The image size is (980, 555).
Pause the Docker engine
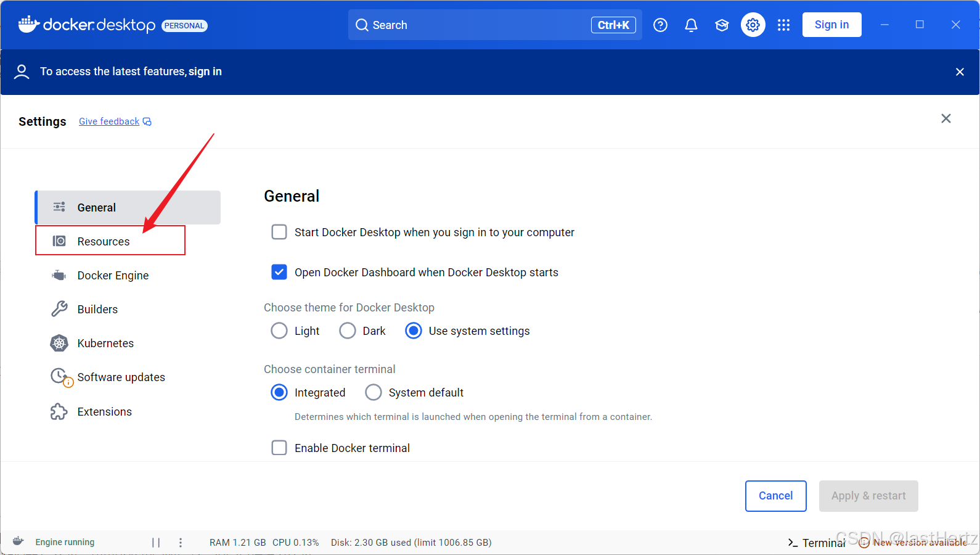pos(156,543)
